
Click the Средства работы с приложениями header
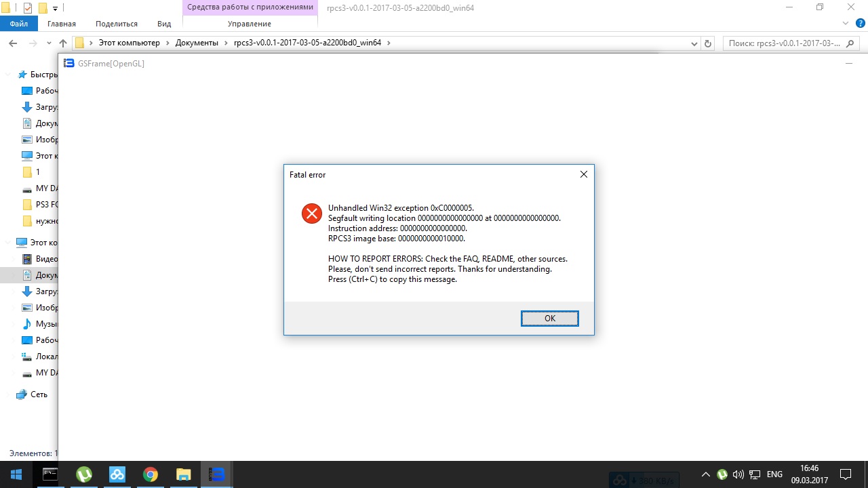click(250, 7)
